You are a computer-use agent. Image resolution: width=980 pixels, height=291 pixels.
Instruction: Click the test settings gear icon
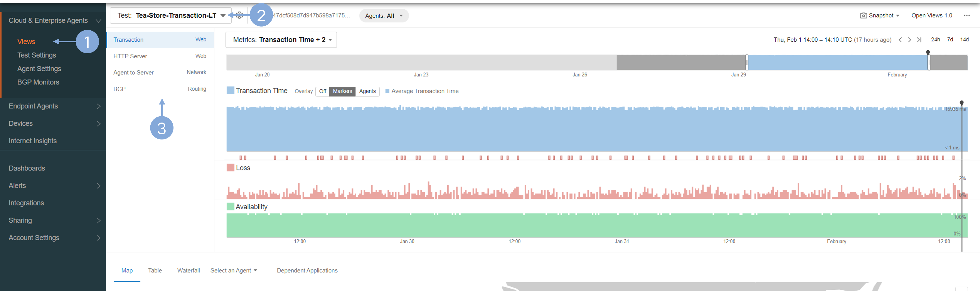[x=239, y=15]
